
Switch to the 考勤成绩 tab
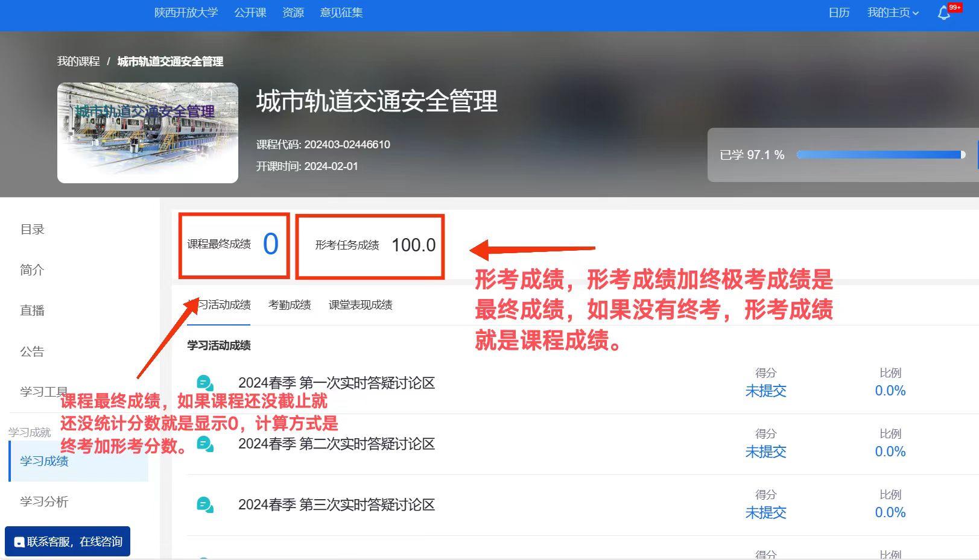click(x=290, y=305)
